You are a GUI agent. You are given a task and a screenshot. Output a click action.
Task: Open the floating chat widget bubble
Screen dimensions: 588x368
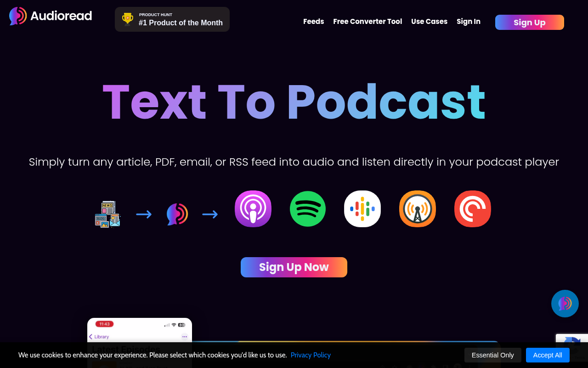[565, 304]
